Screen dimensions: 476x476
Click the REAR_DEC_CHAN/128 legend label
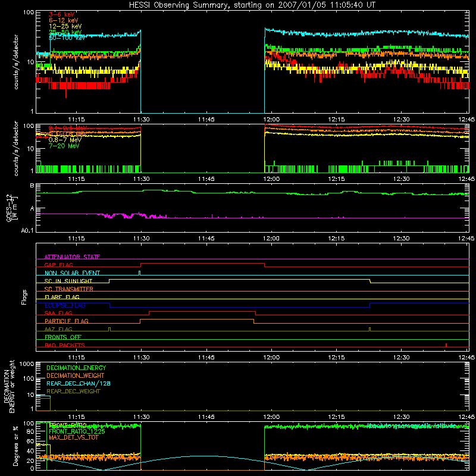79,383
